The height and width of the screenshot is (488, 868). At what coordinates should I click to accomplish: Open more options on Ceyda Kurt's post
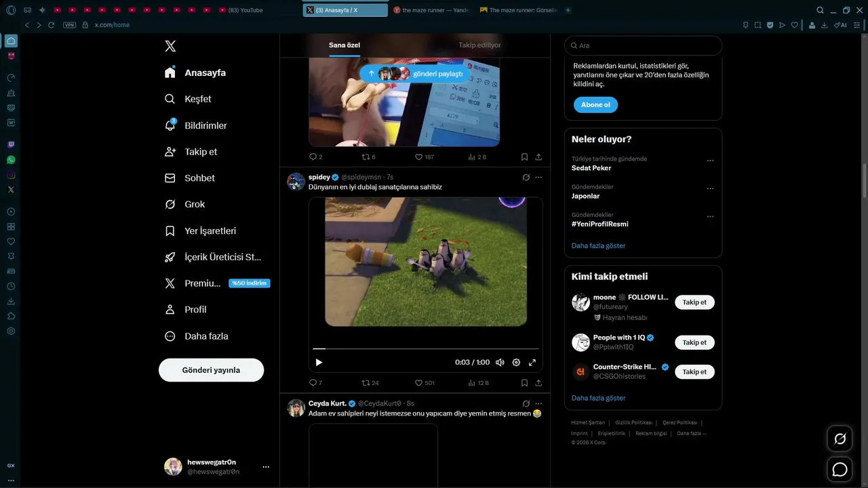click(538, 403)
